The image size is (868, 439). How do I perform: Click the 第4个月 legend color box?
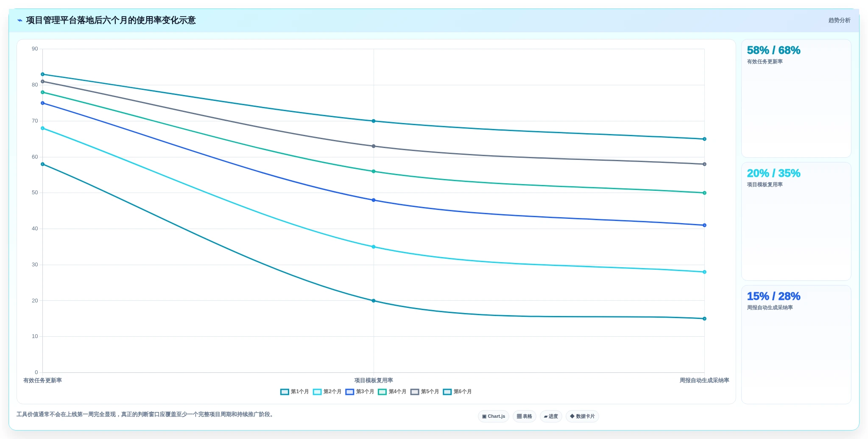pos(382,392)
